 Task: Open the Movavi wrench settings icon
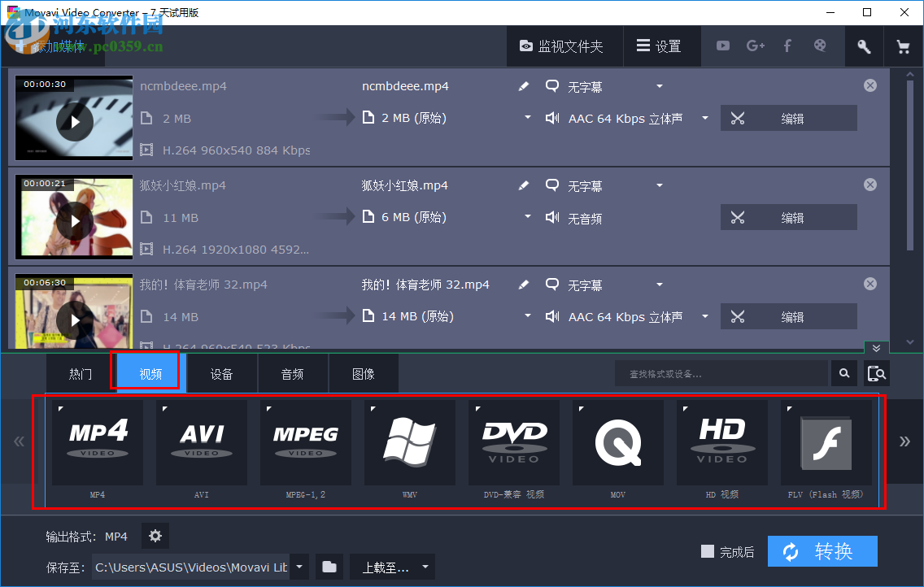(x=864, y=46)
